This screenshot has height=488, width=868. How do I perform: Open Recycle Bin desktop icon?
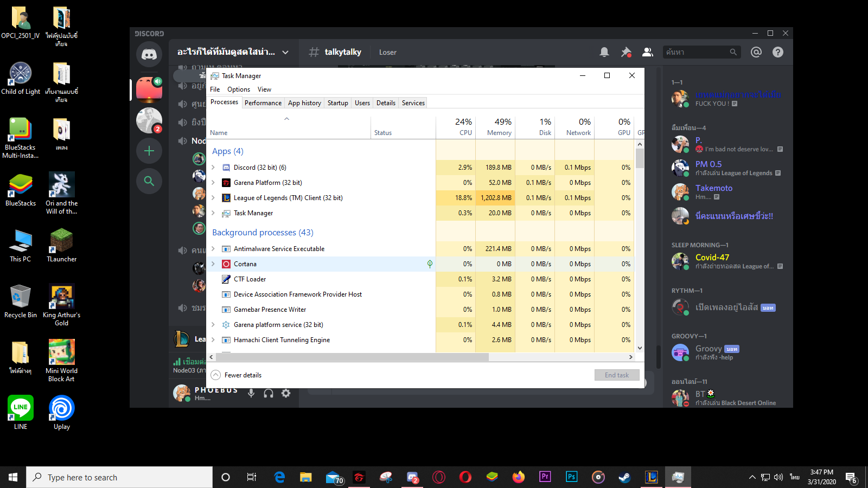(x=21, y=301)
